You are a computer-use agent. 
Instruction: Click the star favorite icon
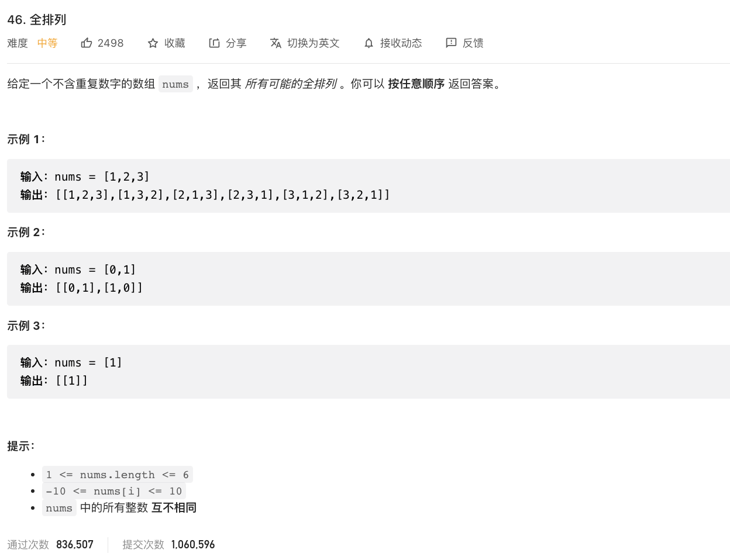[x=153, y=43]
